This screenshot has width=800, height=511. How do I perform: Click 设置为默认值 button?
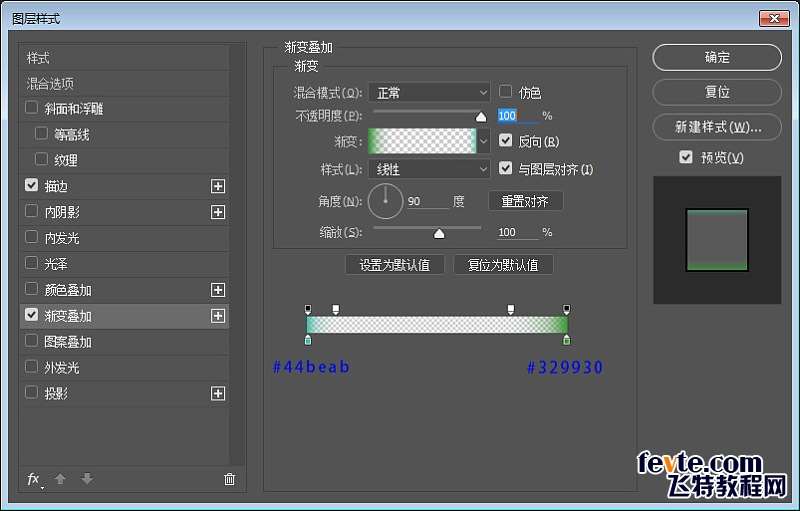[394, 265]
